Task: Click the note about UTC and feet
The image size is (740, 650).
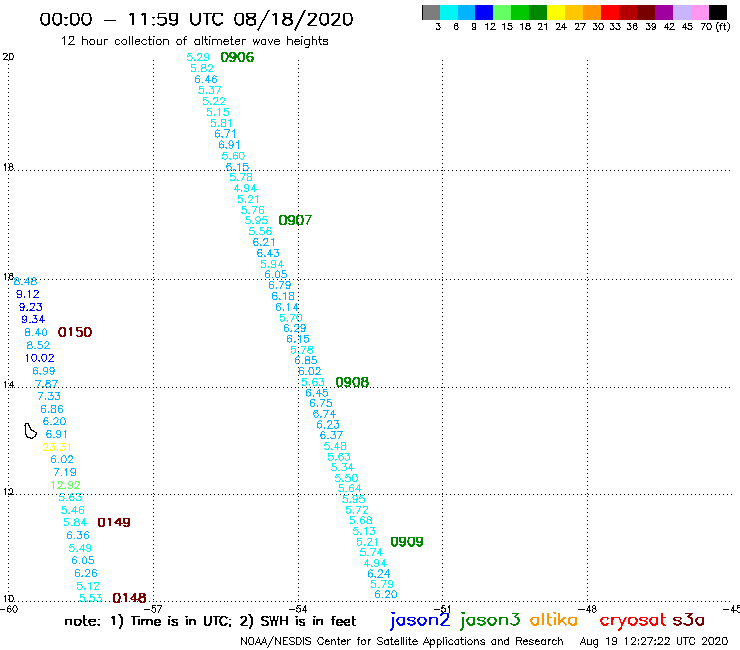Action: pos(210,621)
